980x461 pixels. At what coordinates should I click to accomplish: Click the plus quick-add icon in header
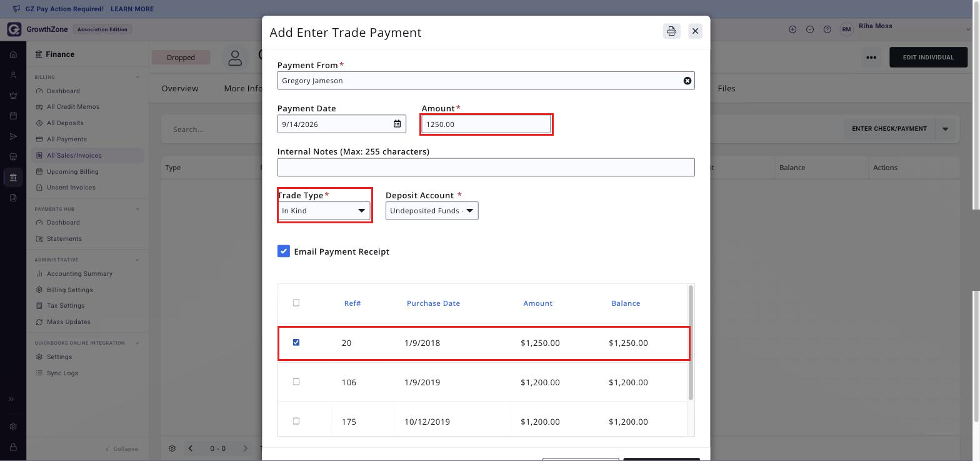792,29
